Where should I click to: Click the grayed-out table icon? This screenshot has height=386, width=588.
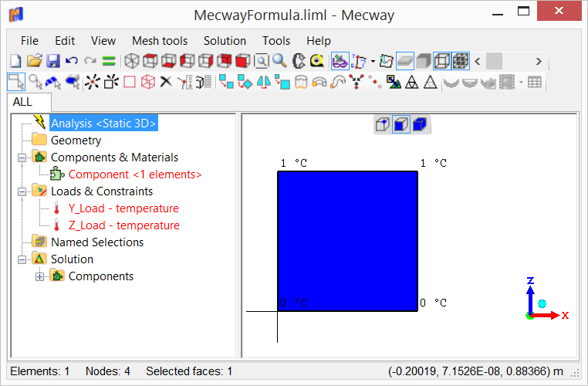[535, 82]
